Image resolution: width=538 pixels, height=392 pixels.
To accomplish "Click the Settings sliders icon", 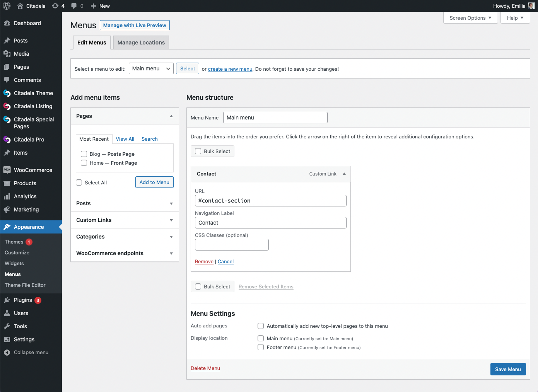I will pyautogui.click(x=7, y=339).
